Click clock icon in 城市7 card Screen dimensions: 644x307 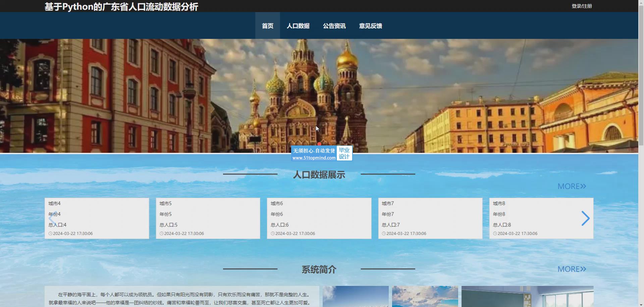point(384,234)
